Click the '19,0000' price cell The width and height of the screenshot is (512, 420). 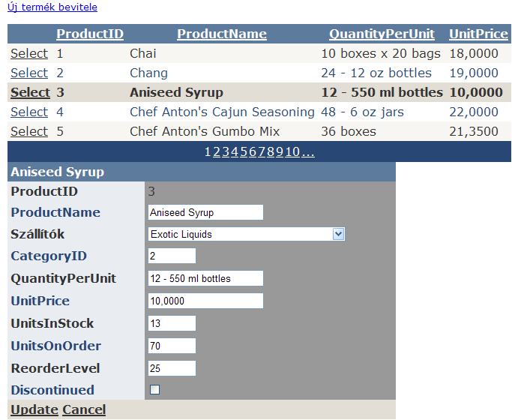pos(474,73)
